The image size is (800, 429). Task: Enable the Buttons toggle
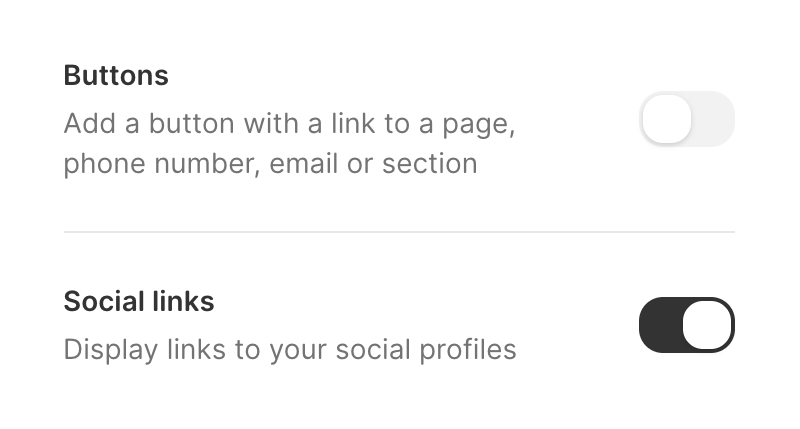pos(686,120)
